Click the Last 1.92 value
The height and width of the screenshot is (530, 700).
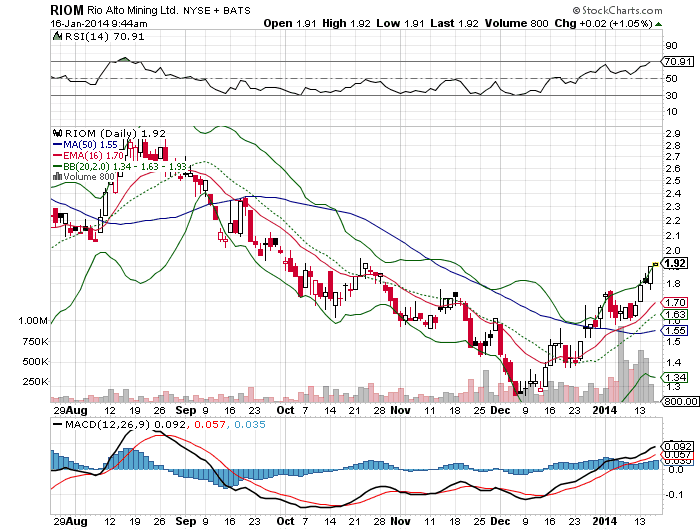(x=454, y=24)
